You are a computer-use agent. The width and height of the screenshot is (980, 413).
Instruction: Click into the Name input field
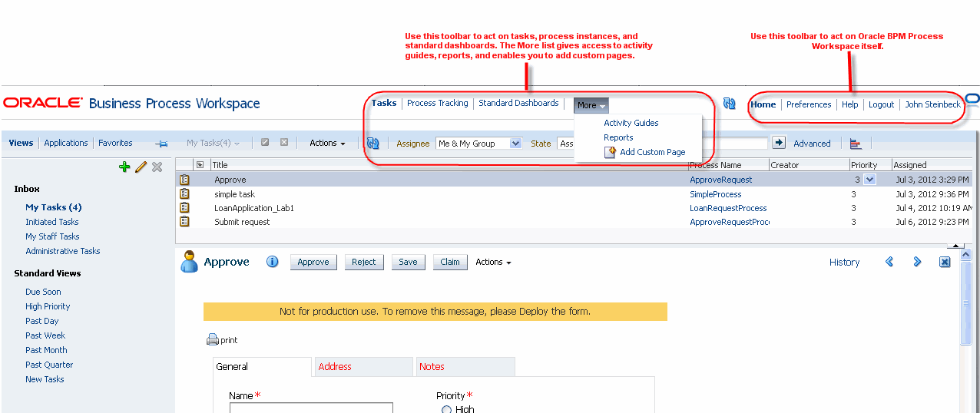point(311,408)
